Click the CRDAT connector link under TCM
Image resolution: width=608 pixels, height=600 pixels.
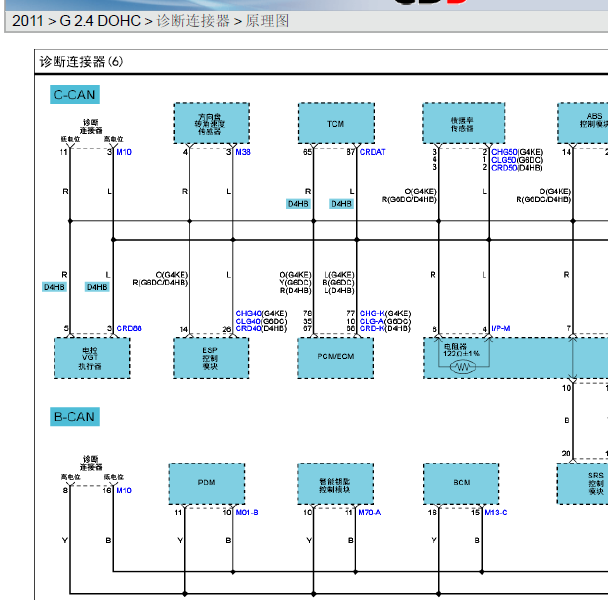point(373,152)
